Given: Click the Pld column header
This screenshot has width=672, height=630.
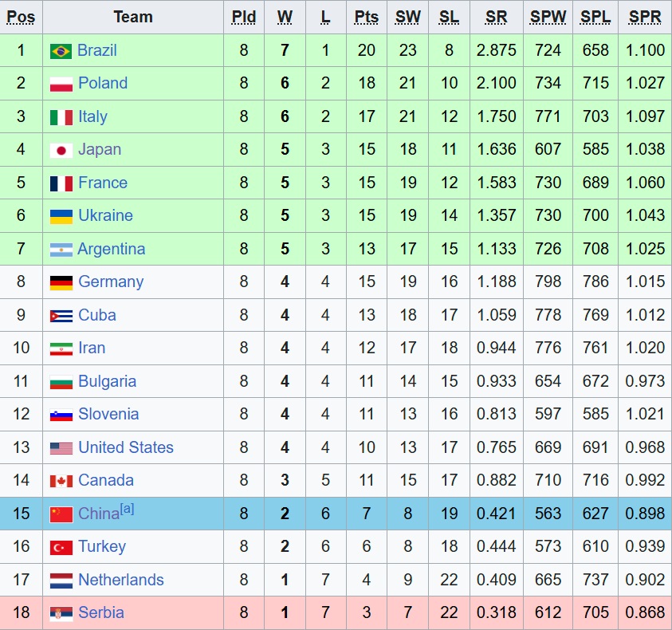Looking at the screenshot, I should (x=243, y=18).
